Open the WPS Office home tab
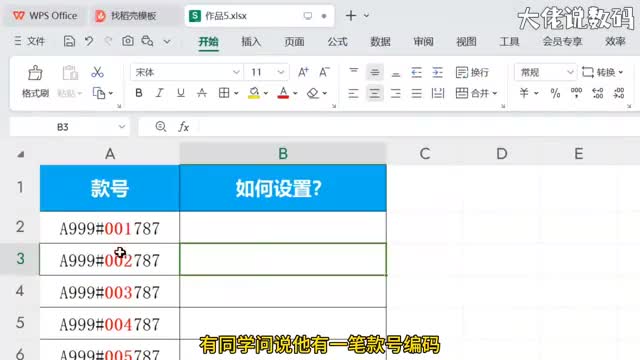This screenshot has width=640, height=360. click(45, 16)
